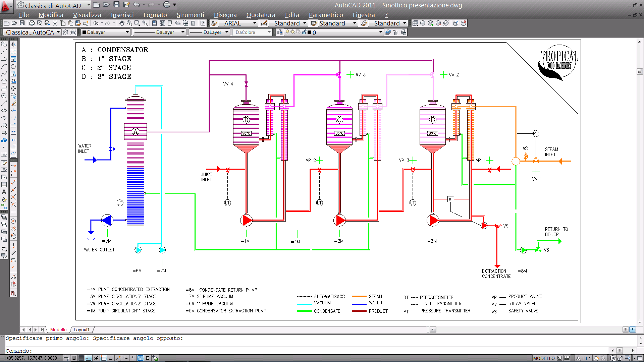Image resolution: width=644 pixels, height=362 pixels.
Task: Open the DaLayer linetype dropdown
Action: coord(159,32)
